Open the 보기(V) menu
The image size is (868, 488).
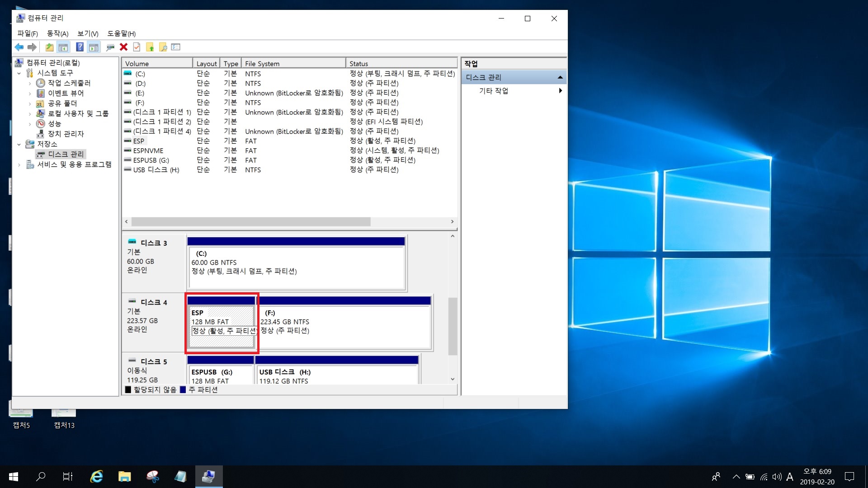coord(88,33)
